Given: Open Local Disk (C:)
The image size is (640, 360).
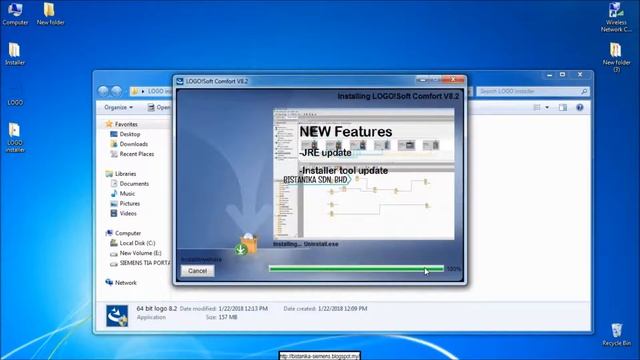Looking at the screenshot, I should coord(133,243).
